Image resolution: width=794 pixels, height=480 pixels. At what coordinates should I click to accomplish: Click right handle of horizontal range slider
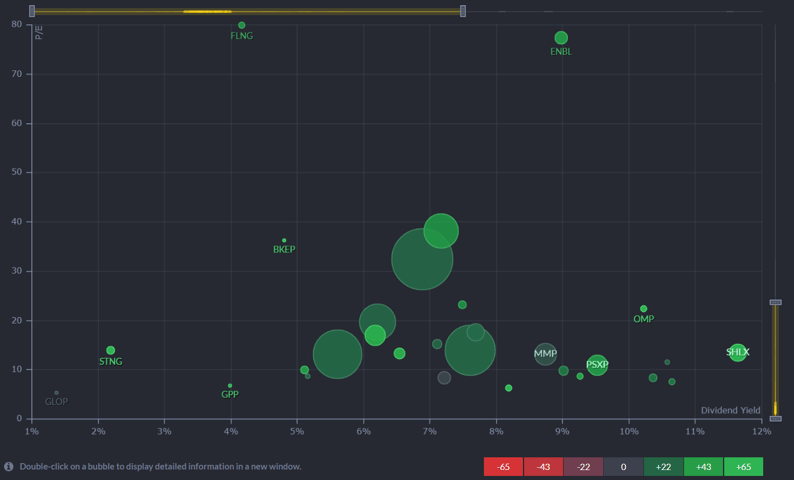pos(463,11)
